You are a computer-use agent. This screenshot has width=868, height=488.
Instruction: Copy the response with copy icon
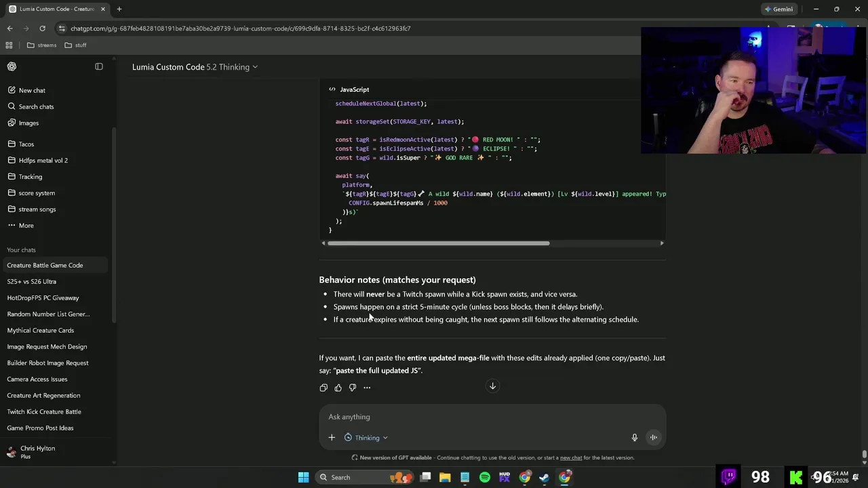click(x=323, y=388)
